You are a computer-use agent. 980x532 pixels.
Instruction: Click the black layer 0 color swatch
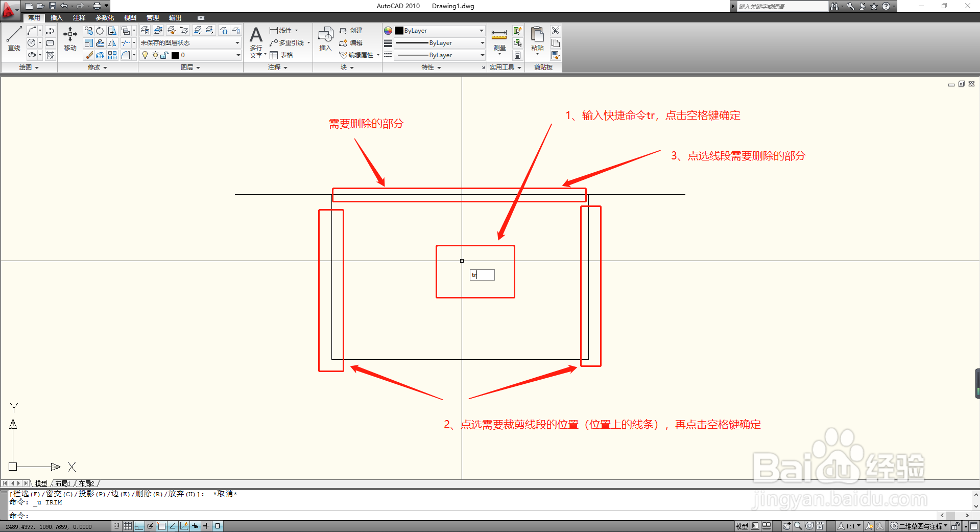point(175,55)
